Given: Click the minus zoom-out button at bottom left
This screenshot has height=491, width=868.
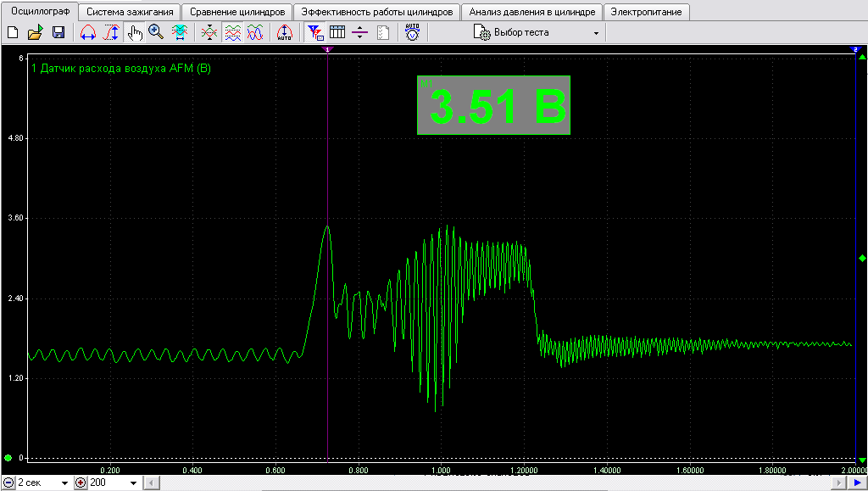Looking at the screenshot, I should tap(8, 483).
